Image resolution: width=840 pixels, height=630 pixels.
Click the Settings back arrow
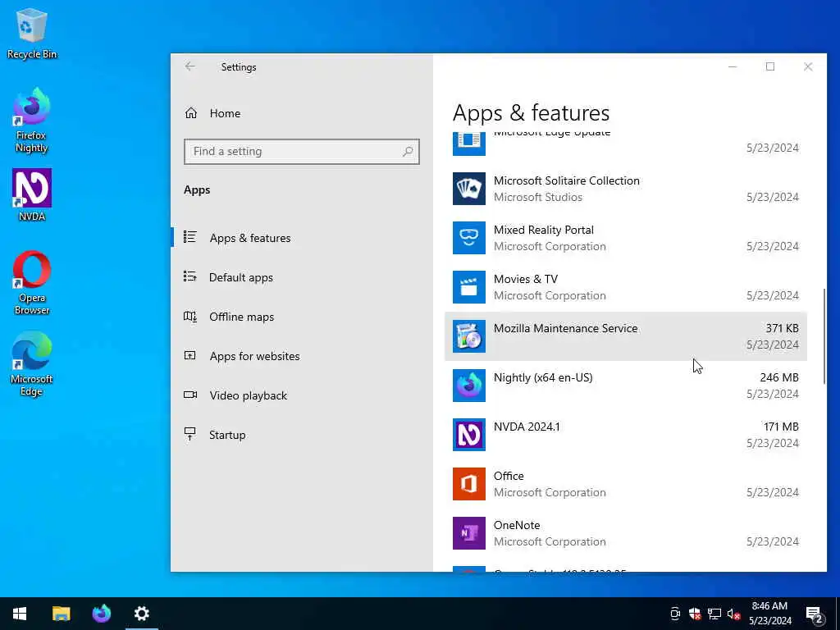click(x=189, y=66)
